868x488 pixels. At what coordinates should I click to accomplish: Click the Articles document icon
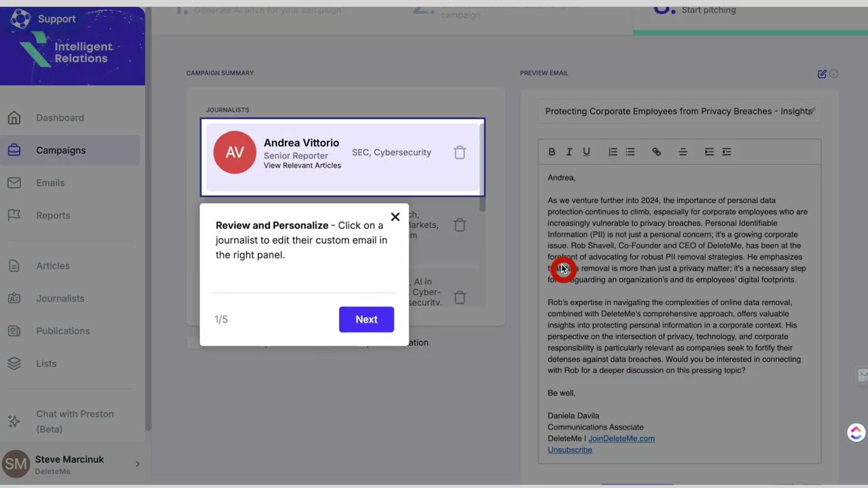click(14, 266)
